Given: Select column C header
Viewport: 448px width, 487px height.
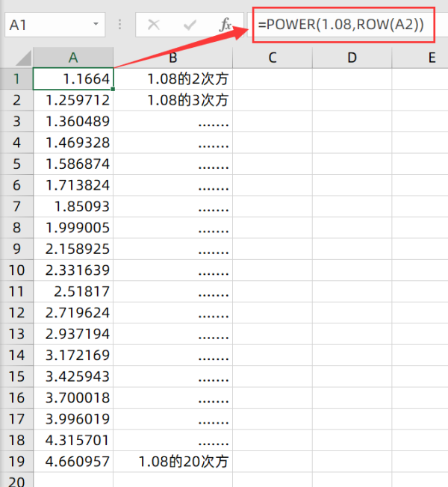Looking at the screenshot, I should (x=272, y=58).
